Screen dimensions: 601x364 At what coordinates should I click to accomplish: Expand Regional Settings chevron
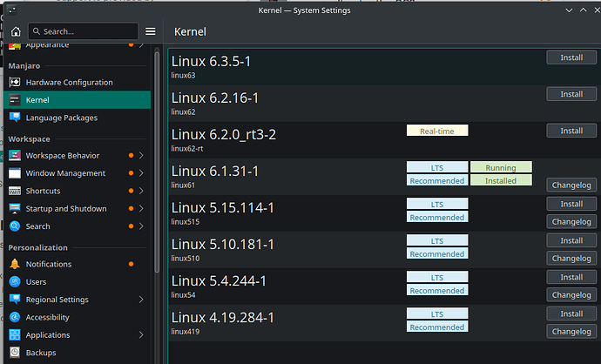[x=141, y=300]
